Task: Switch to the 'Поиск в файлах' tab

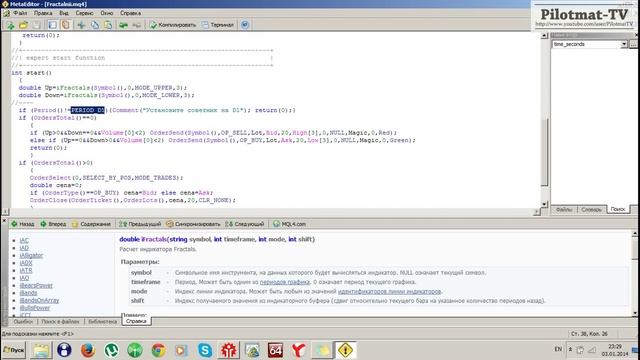Action: pyautogui.click(x=60, y=322)
